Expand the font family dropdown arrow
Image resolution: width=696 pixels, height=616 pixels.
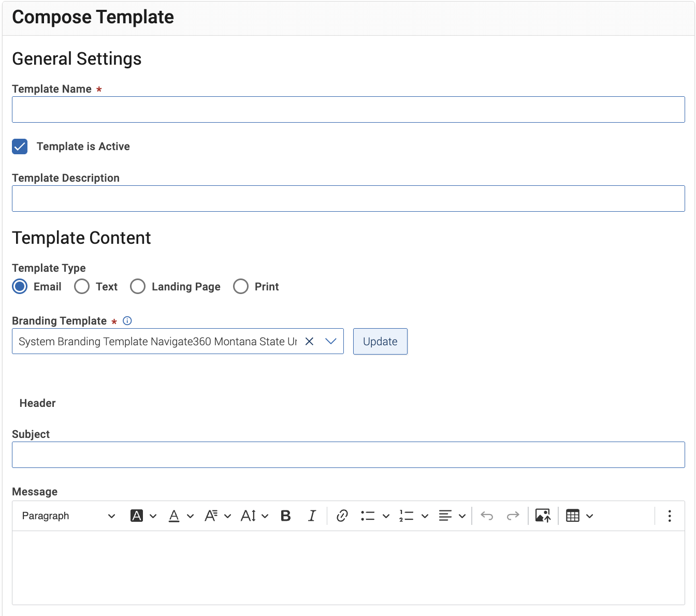click(227, 516)
